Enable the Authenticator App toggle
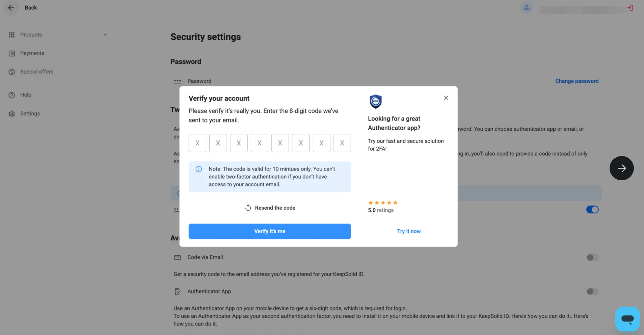644x335 pixels. coord(592,291)
